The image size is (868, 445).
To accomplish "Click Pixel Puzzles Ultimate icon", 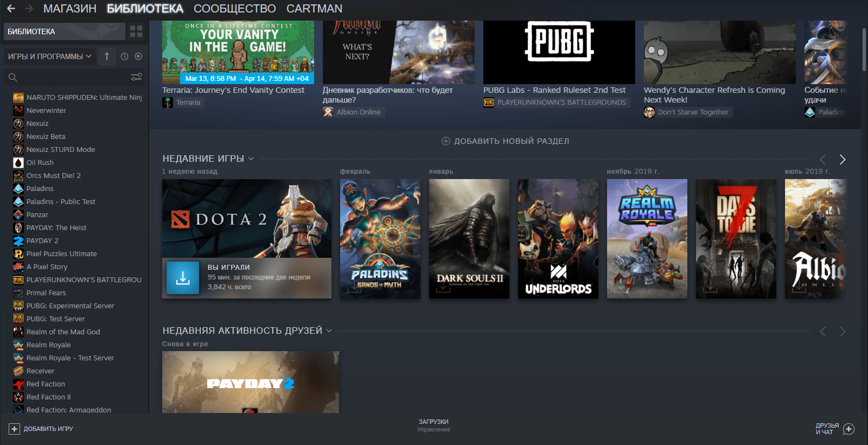I will [18, 254].
